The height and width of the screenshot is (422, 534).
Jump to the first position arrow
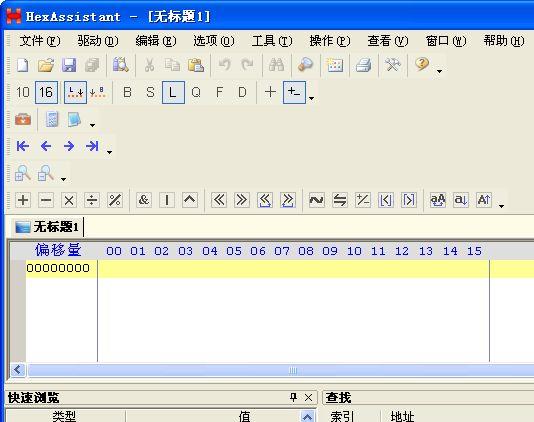[22, 146]
